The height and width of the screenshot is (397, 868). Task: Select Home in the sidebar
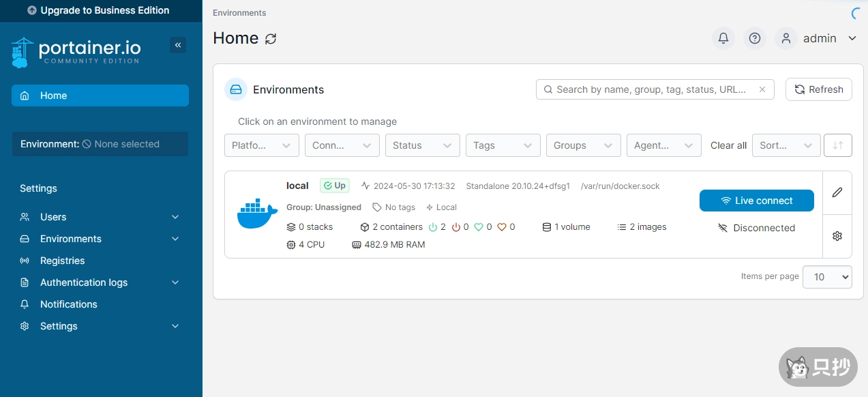[100, 95]
